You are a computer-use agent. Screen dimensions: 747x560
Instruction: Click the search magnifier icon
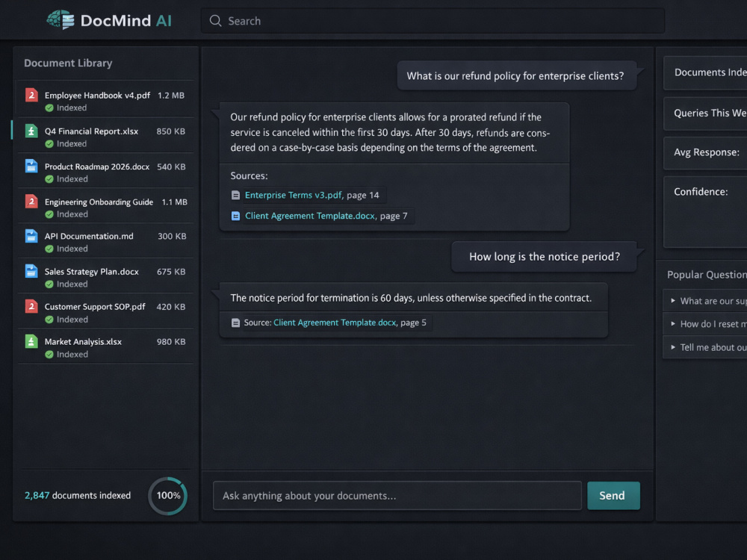[x=216, y=21]
